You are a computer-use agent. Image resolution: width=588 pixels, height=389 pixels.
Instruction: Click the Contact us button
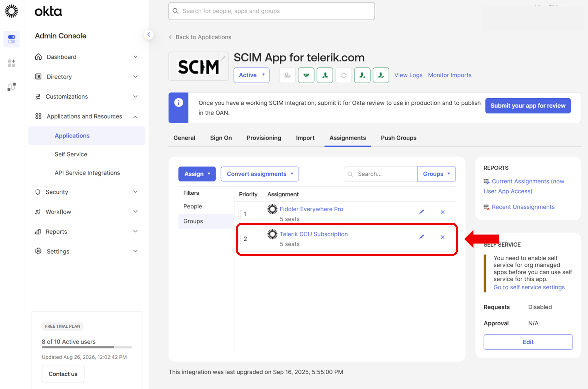63,374
